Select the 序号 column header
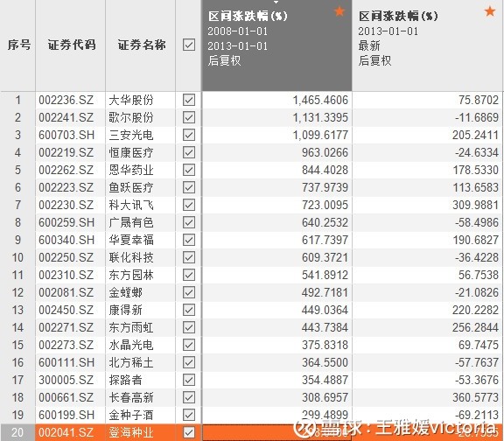504x441 pixels. [19, 45]
